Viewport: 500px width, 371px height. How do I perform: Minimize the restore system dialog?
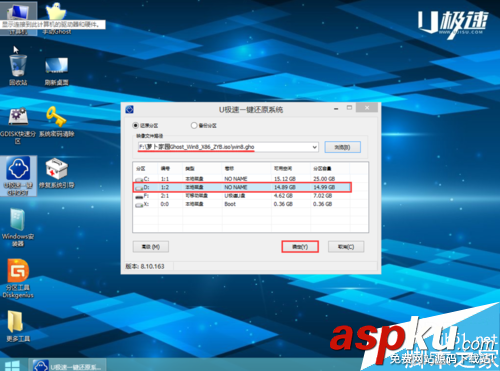336,109
